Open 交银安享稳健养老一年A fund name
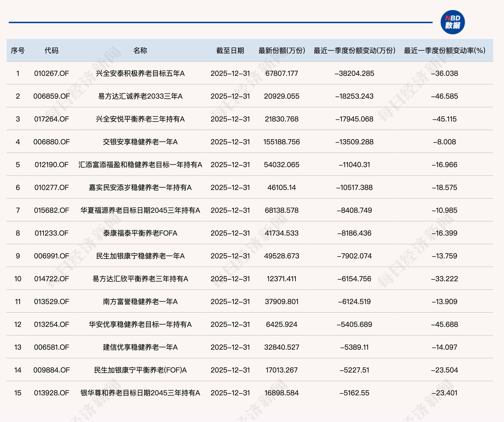504x422 pixels. (x=140, y=142)
